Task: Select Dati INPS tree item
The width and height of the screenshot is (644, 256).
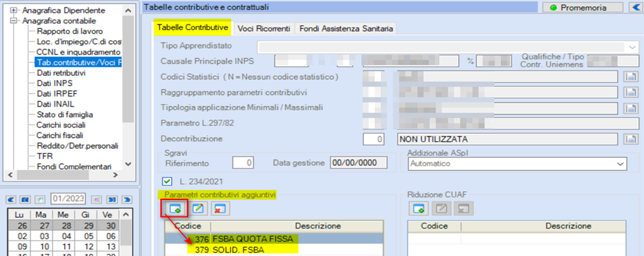Action: [x=55, y=83]
